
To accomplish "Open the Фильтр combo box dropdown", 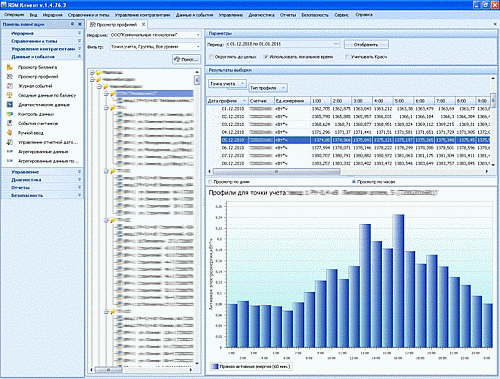I will [x=198, y=47].
